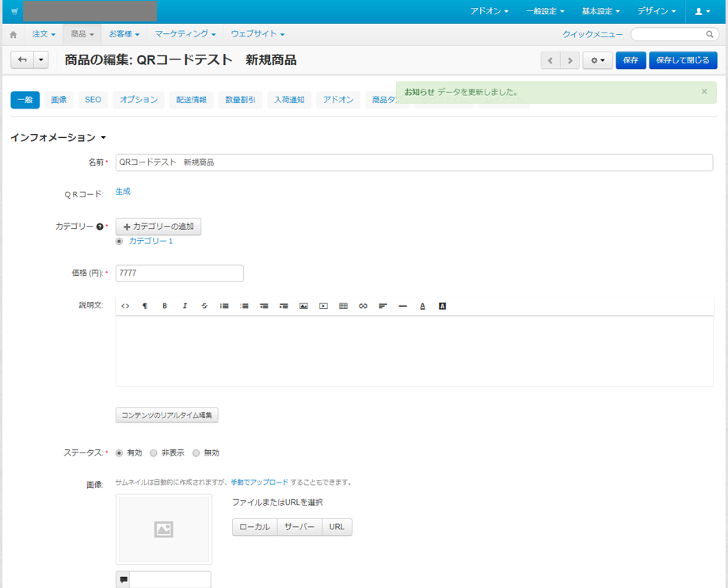Insert a table in the description
This screenshot has width=728, height=588.
tap(343, 306)
